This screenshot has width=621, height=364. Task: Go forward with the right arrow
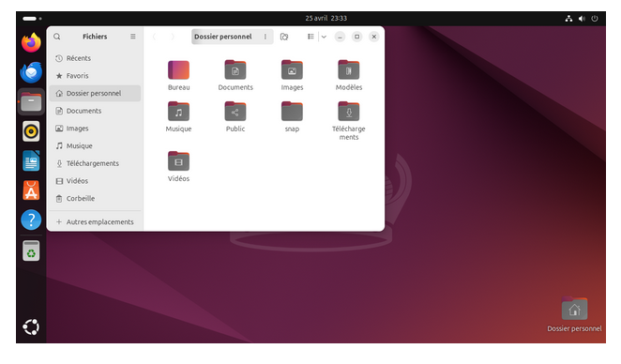click(173, 37)
